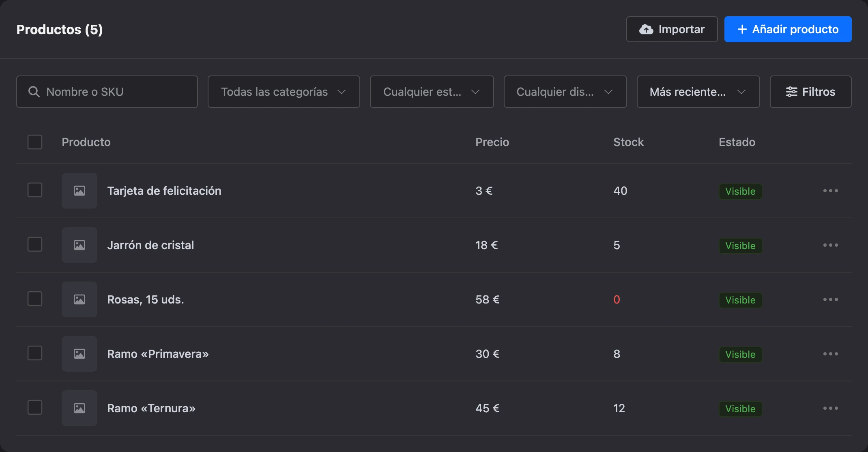
Task: Click the Producto column header
Action: [x=86, y=142]
